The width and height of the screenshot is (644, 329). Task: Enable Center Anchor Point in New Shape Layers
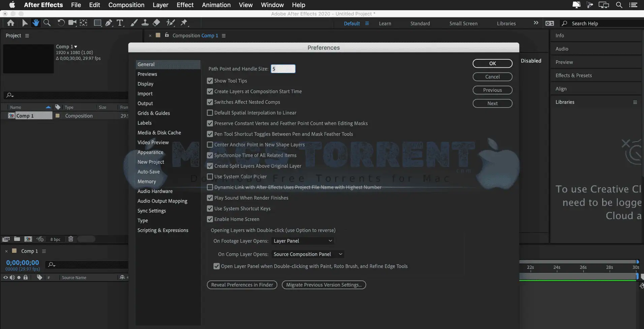click(210, 145)
